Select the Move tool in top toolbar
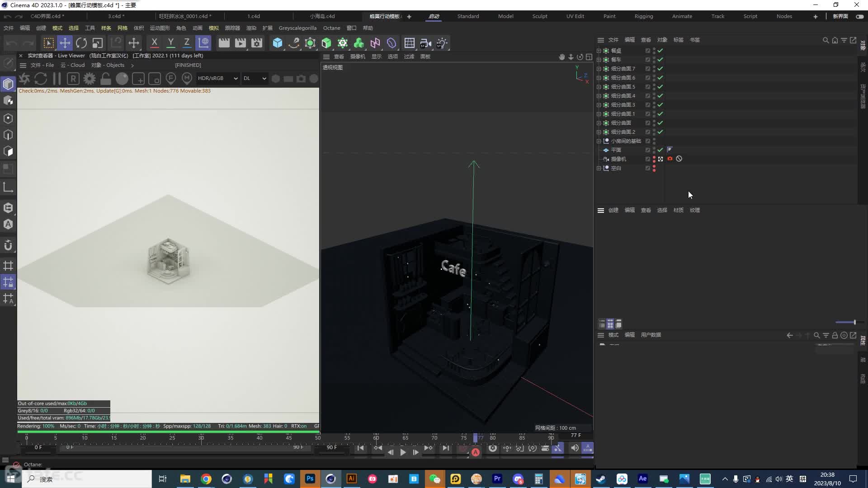Image resolution: width=868 pixels, height=488 pixels. pyautogui.click(x=65, y=43)
